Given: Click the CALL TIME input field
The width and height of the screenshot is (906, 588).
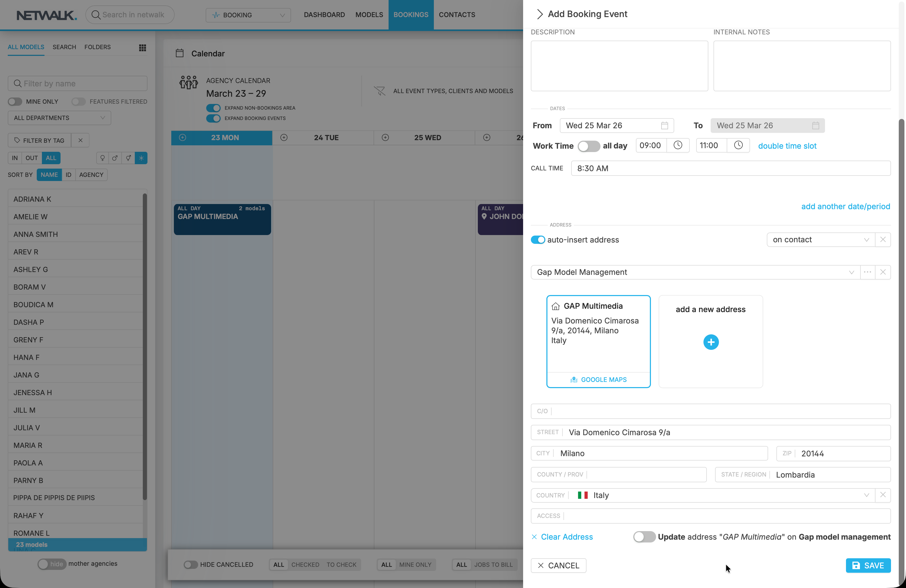Looking at the screenshot, I should coord(731,168).
